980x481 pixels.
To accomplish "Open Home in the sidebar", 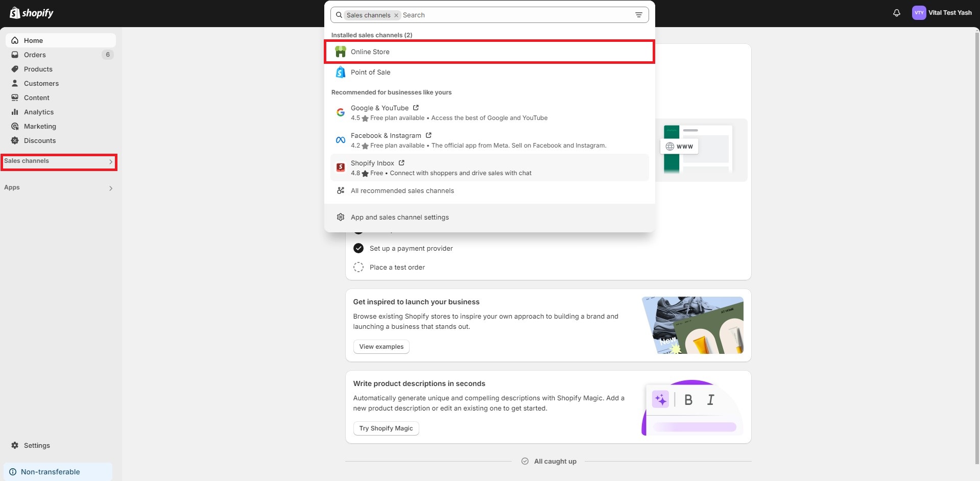I will pyautogui.click(x=61, y=40).
